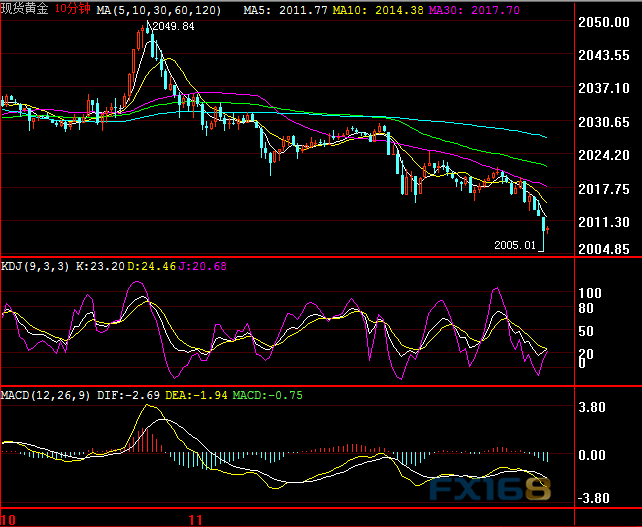Image resolution: width=642 pixels, height=527 pixels.
Task: Open KDJ(9,3,3) indicator parameters
Action: 33,266
